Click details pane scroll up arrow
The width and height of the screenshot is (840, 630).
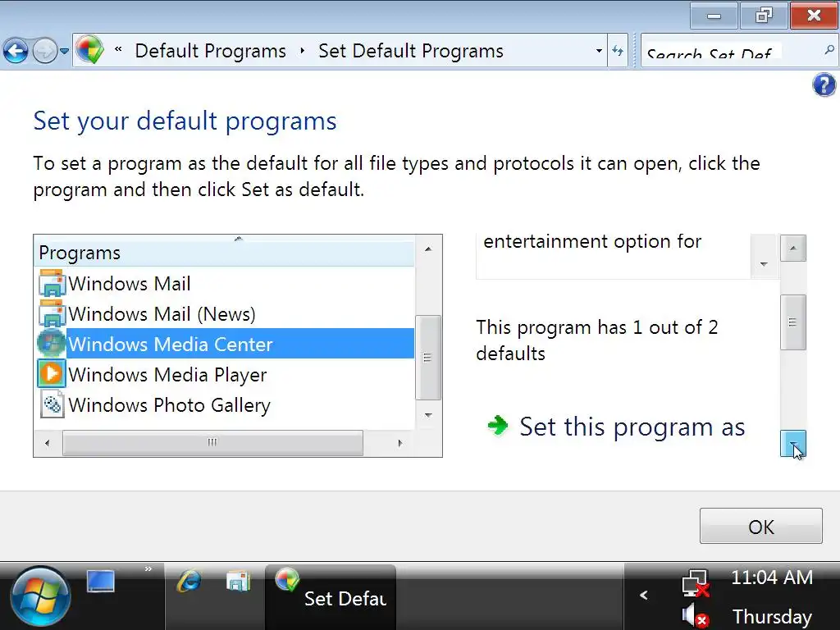pyautogui.click(x=793, y=248)
